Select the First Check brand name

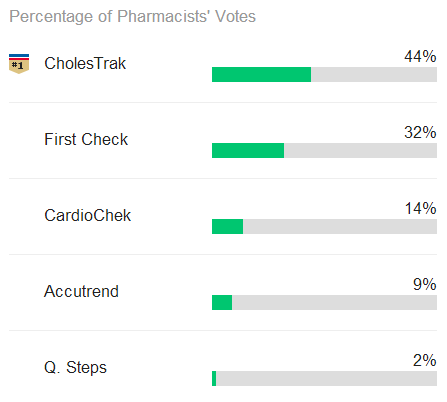pos(86,139)
